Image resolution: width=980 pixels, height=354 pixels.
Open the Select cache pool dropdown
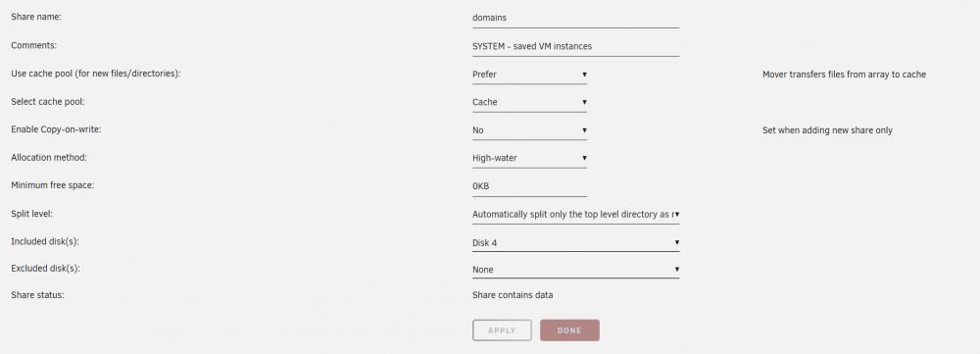click(529, 102)
